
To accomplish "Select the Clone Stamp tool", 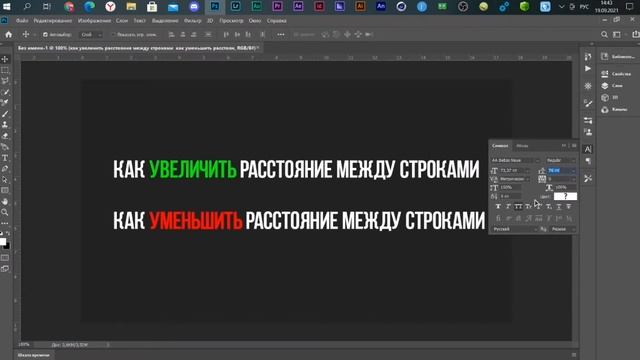I will pyautogui.click(x=5, y=125).
